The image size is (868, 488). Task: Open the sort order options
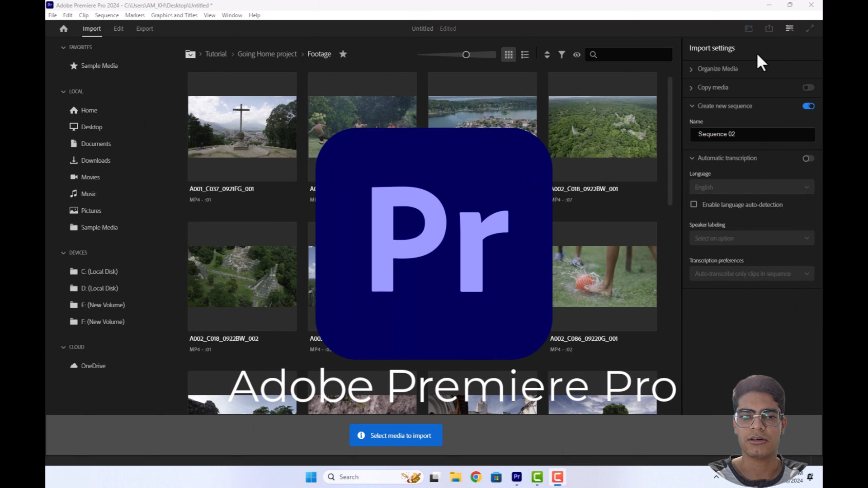click(x=547, y=55)
